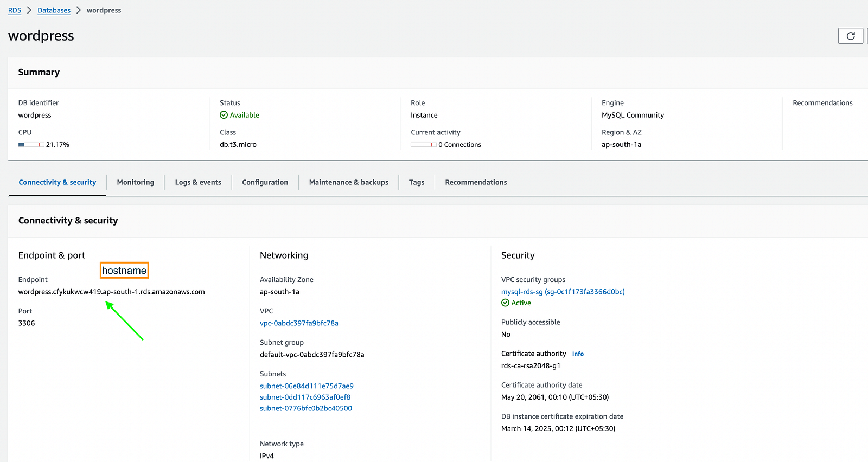Click the green Available status check icon
The width and height of the screenshot is (868, 462).
[x=224, y=115]
